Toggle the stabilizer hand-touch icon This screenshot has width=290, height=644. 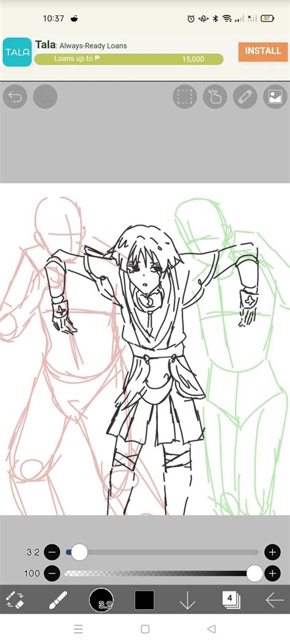click(x=215, y=97)
